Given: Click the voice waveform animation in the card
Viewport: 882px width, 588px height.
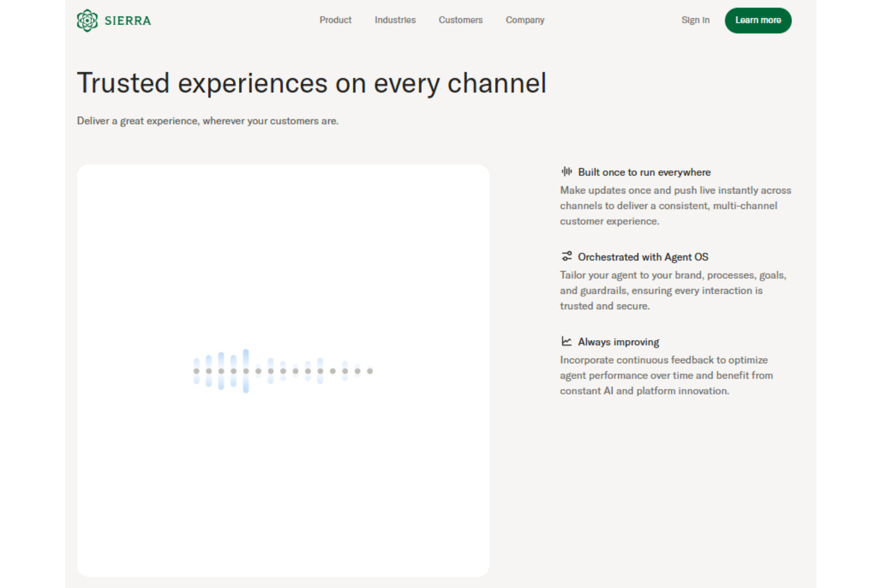Looking at the screenshot, I should pyautogui.click(x=283, y=371).
